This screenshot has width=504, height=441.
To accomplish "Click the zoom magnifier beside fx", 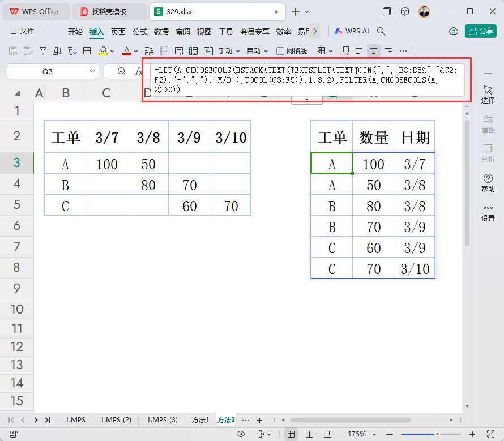I will [122, 71].
